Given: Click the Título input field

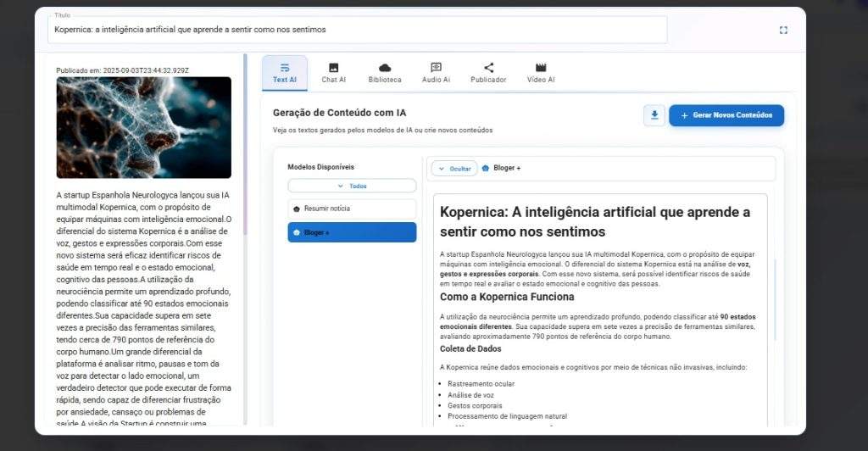Looking at the screenshot, I should tap(356, 30).
